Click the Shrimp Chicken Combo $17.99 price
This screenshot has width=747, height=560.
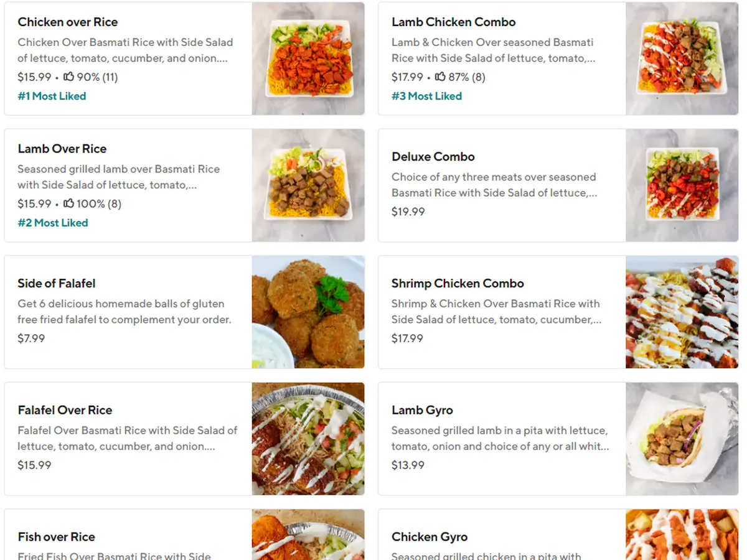tap(407, 338)
